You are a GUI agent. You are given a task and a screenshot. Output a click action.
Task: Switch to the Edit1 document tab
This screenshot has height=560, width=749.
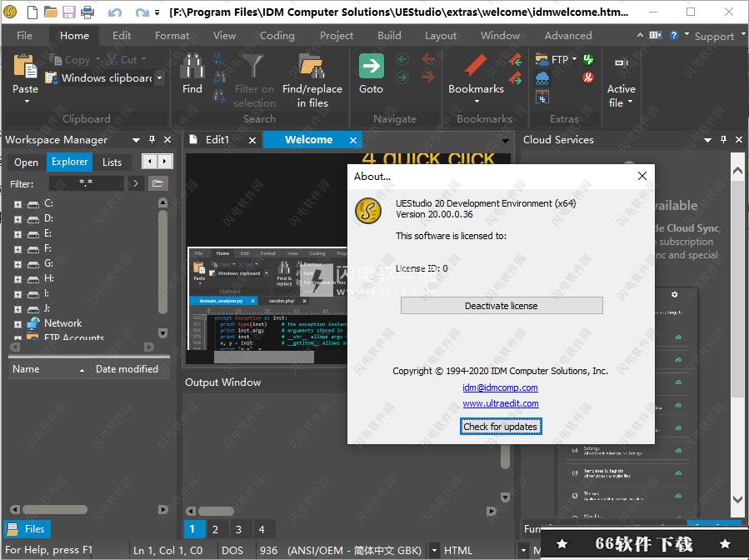tap(217, 139)
